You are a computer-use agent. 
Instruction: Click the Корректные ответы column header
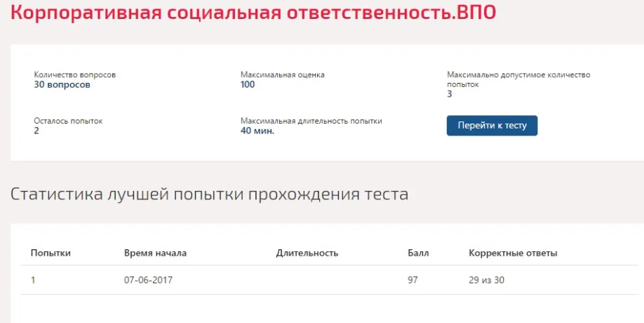[x=513, y=253]
